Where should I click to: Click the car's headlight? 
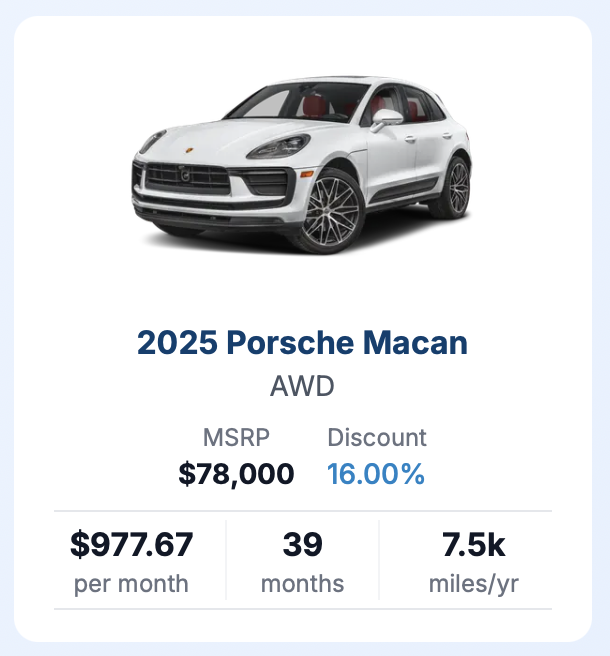click(x=279, y=147)
